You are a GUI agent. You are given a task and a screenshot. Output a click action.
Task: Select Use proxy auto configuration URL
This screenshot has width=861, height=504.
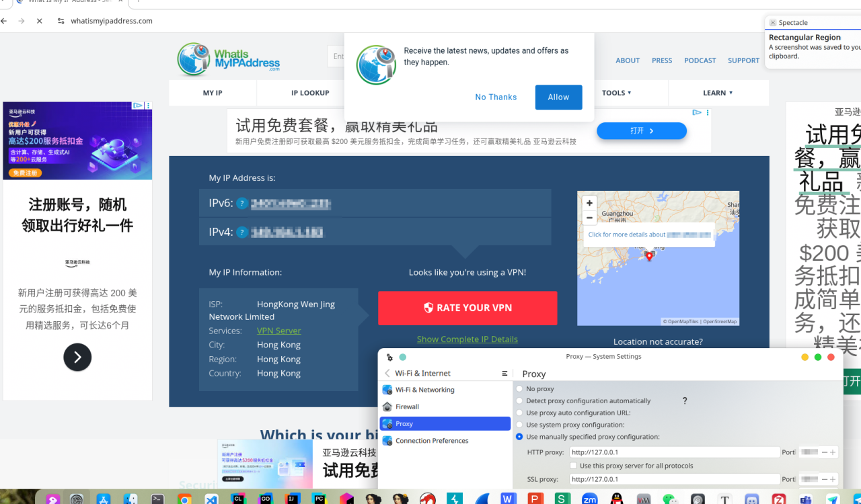519,413
